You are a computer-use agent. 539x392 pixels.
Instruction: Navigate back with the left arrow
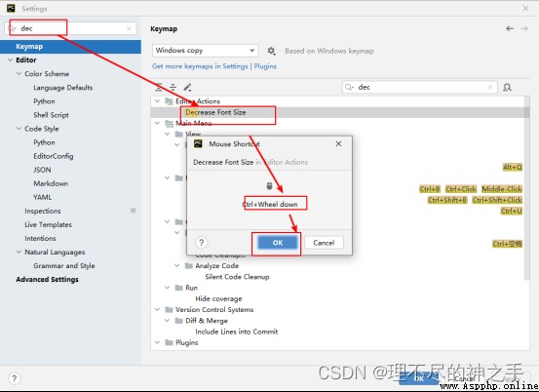click(510, 28)
